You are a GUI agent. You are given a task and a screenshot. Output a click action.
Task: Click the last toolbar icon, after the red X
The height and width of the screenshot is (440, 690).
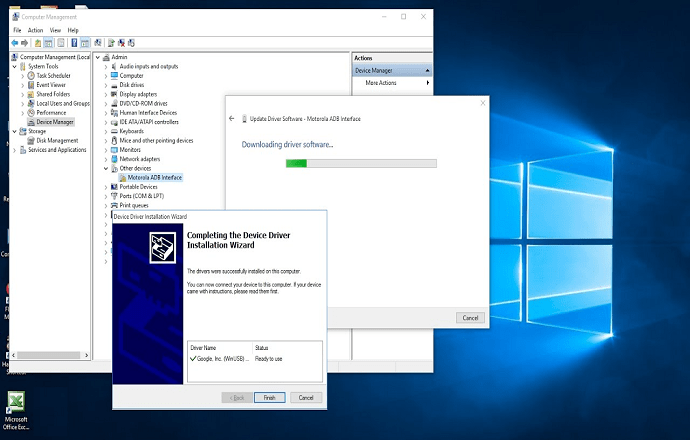131,43
